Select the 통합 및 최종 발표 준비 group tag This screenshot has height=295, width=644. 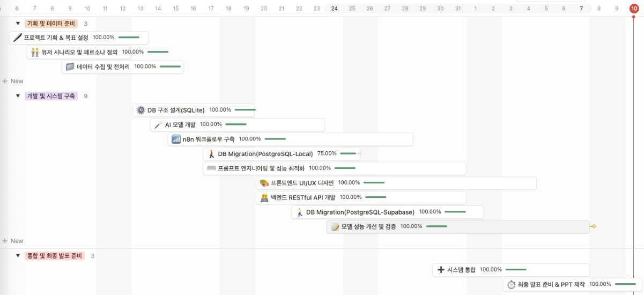coord(54,256)
